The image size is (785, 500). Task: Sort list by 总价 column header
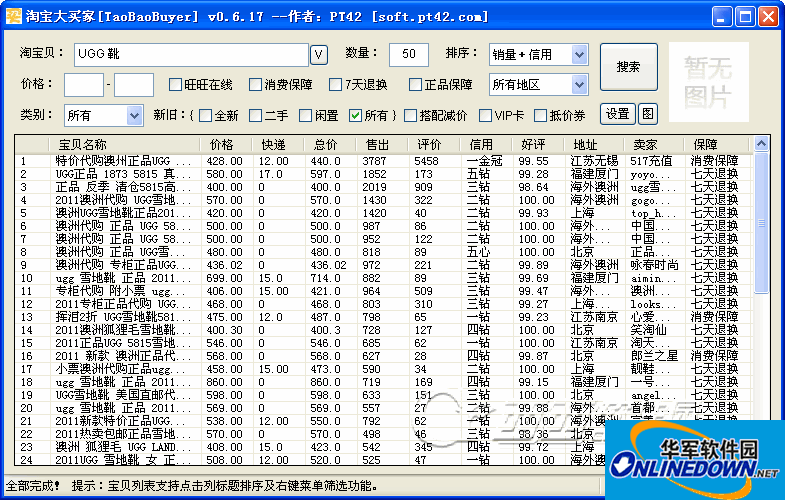pyautogui.click(x=330, y=145)
